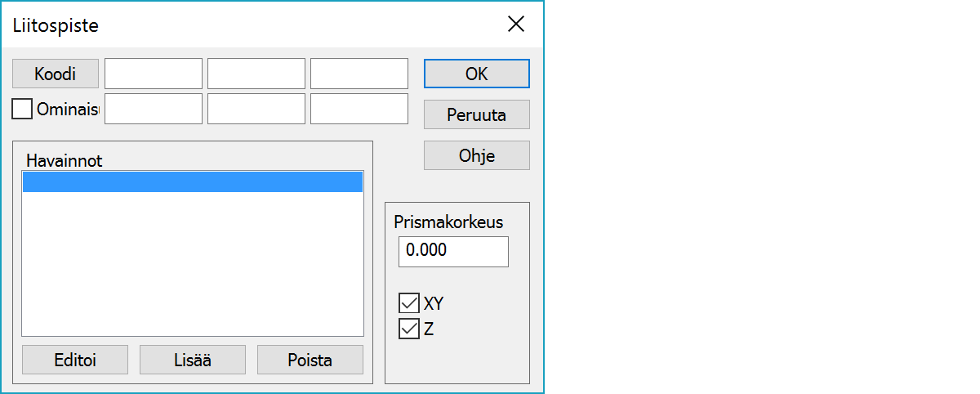
Task: Enable the Ominaisuus checkbox
Action: pos(23,109)
